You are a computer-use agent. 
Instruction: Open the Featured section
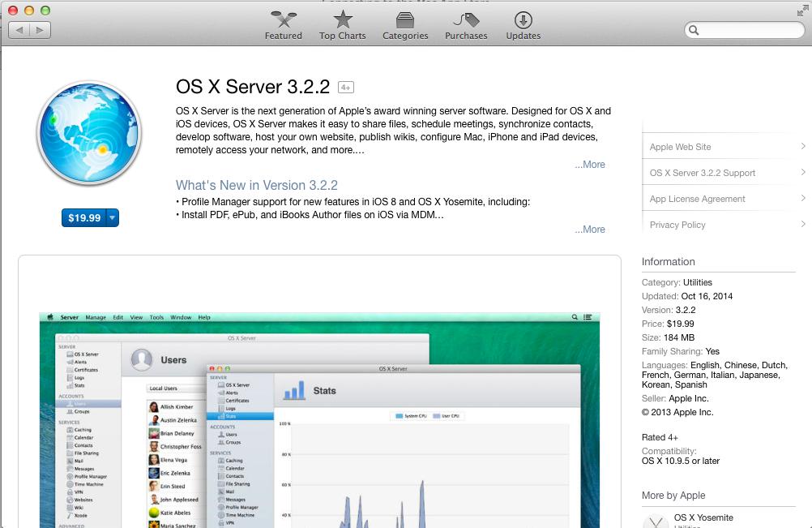[284, 25]
